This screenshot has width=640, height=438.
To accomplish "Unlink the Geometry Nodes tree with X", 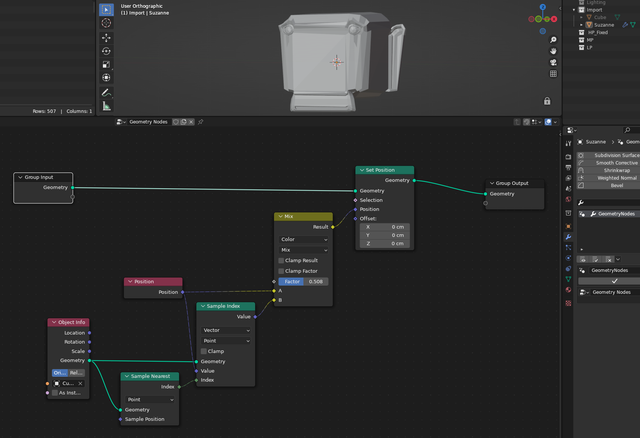I will [191, 122].
